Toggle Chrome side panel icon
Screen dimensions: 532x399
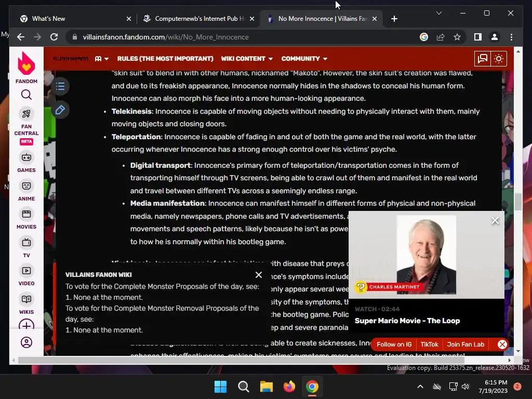[478, 37]
